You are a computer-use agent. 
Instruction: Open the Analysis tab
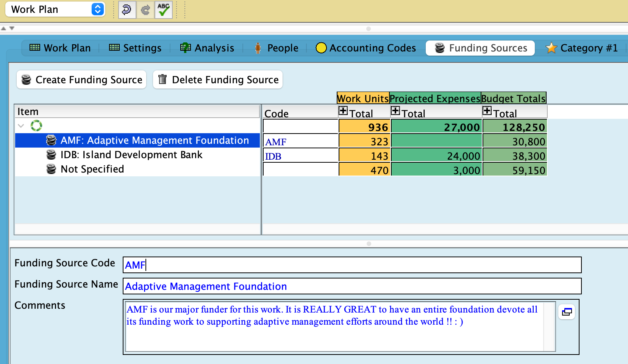click(207, 48)
